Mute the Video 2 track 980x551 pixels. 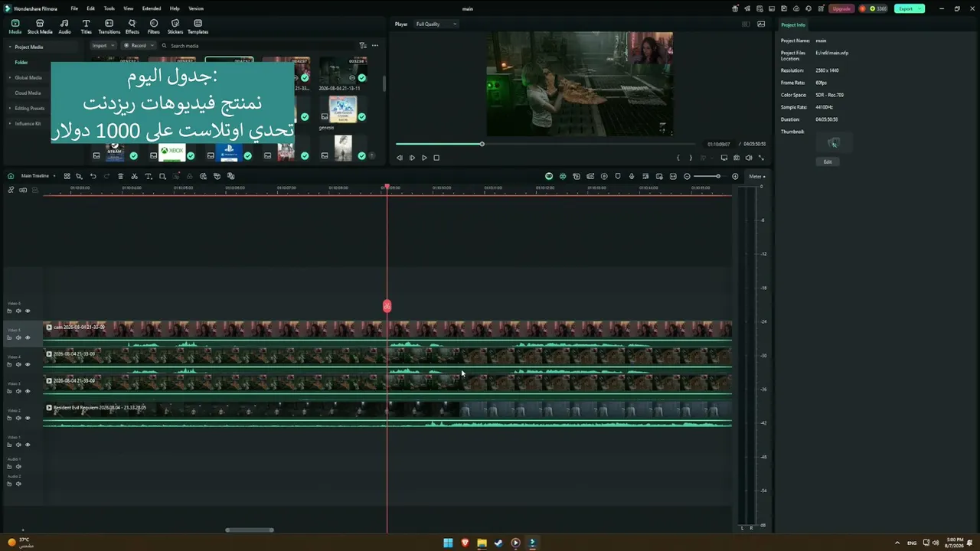[18, 418]
